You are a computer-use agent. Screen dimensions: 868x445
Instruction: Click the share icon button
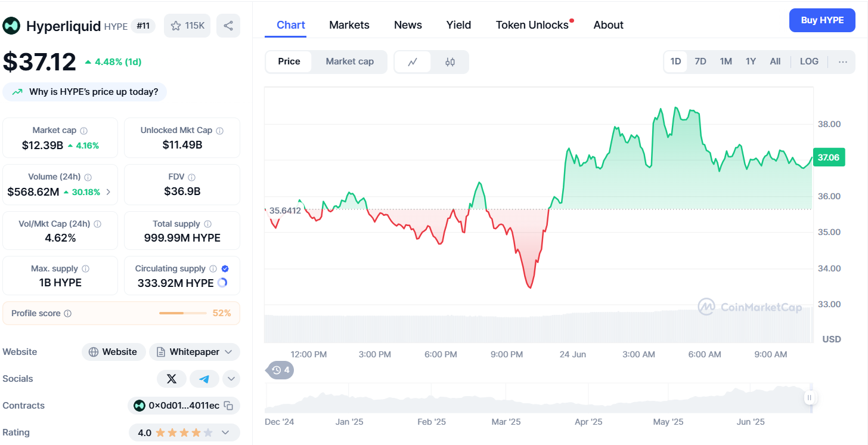(x=228, y=26)
